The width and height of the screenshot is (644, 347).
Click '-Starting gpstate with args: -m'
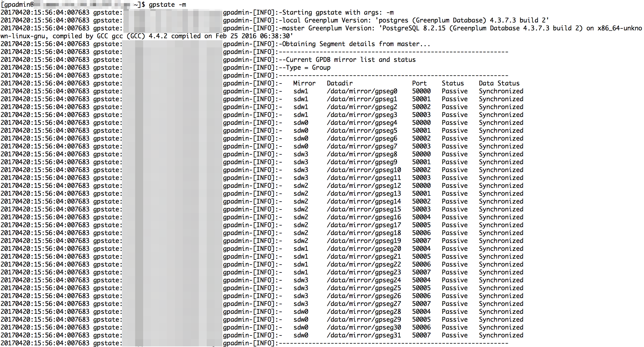pos(336,12)
